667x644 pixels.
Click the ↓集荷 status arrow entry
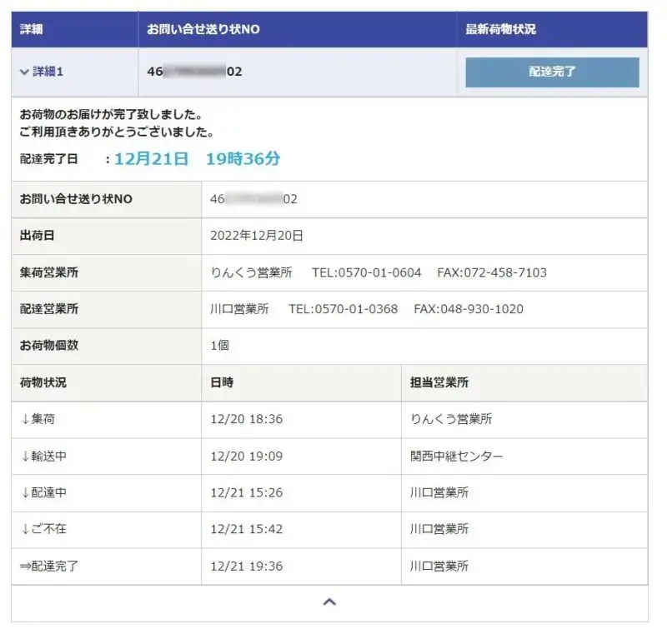[38, 419]
